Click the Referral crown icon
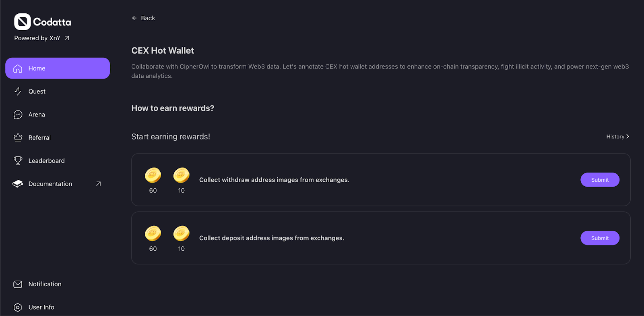The width and height of the screenshot is (644, 316). [x=18, y=137]
